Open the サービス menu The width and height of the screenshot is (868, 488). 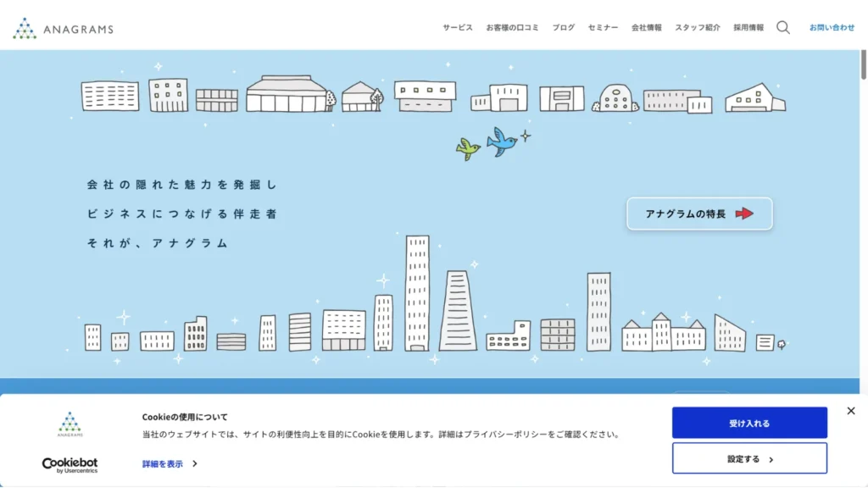click(457, 28)
